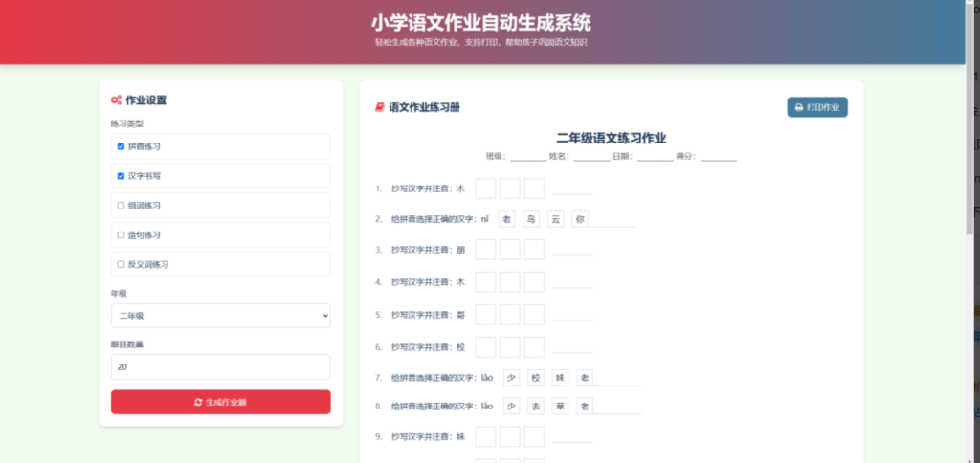Click the first writing box of question 3
The image size is (980, 463).
click(485, 250)
